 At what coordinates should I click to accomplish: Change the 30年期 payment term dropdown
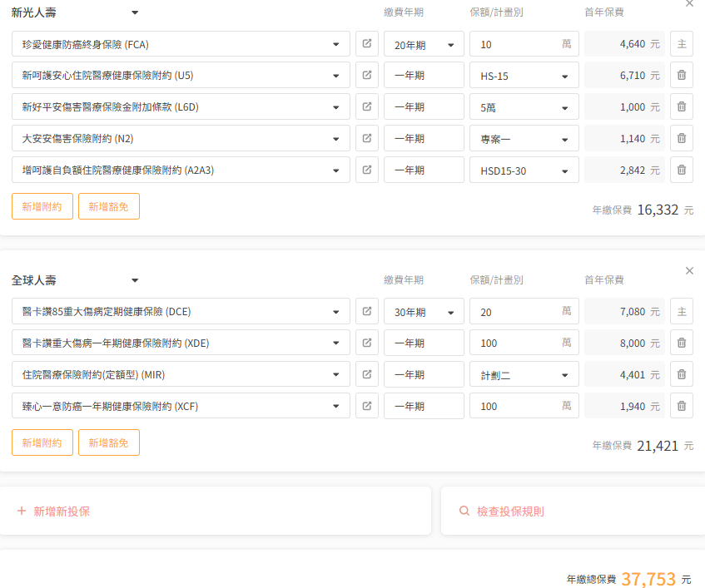click(424, 311)
